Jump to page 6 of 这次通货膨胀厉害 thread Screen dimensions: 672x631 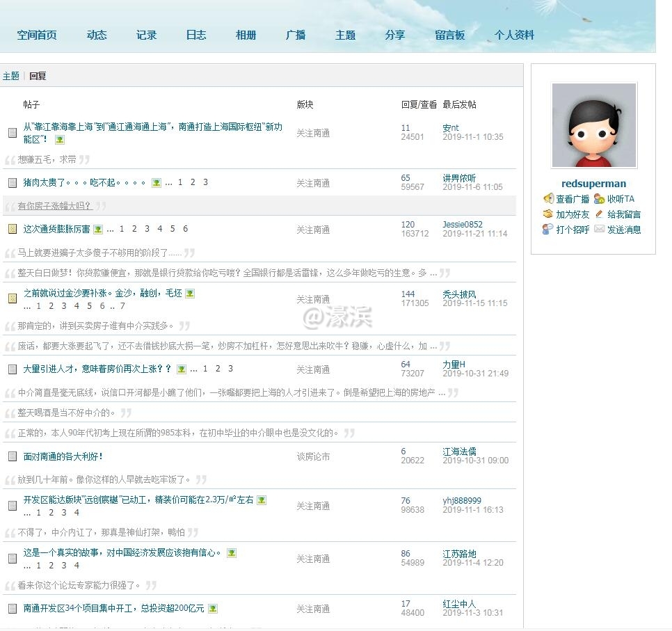185,229
